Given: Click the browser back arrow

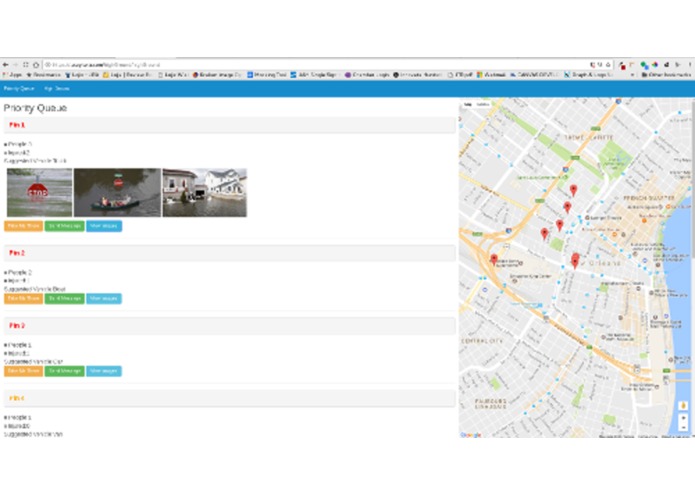Looking at the screenshot, I should [x=5, y=65].
